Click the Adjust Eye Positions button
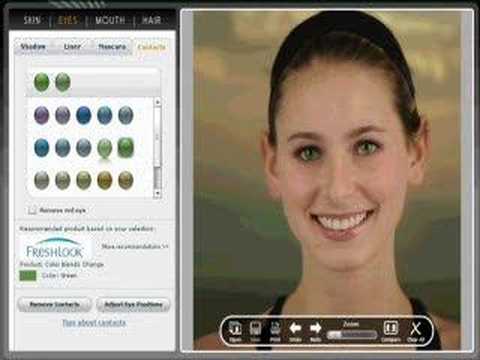This screenshot has height=360, width=480. point(133,304)
